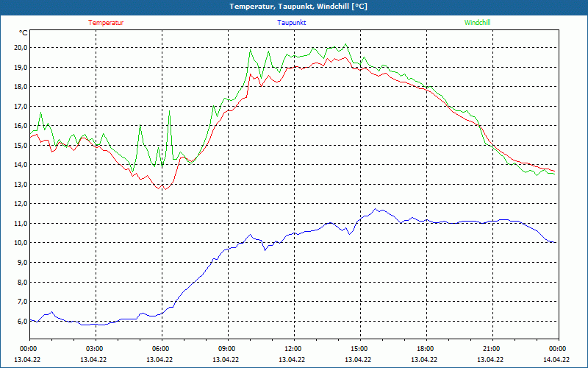Select the red 'Temperatur' legend label

coord(106,23)
